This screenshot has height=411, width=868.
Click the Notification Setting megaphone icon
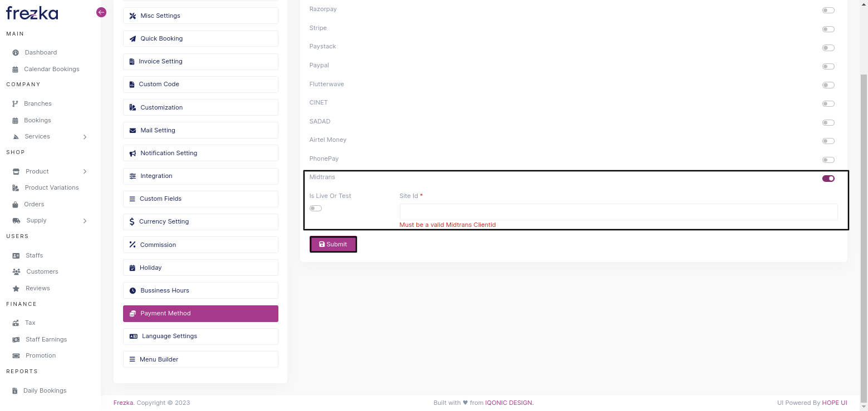click(133, 153)
